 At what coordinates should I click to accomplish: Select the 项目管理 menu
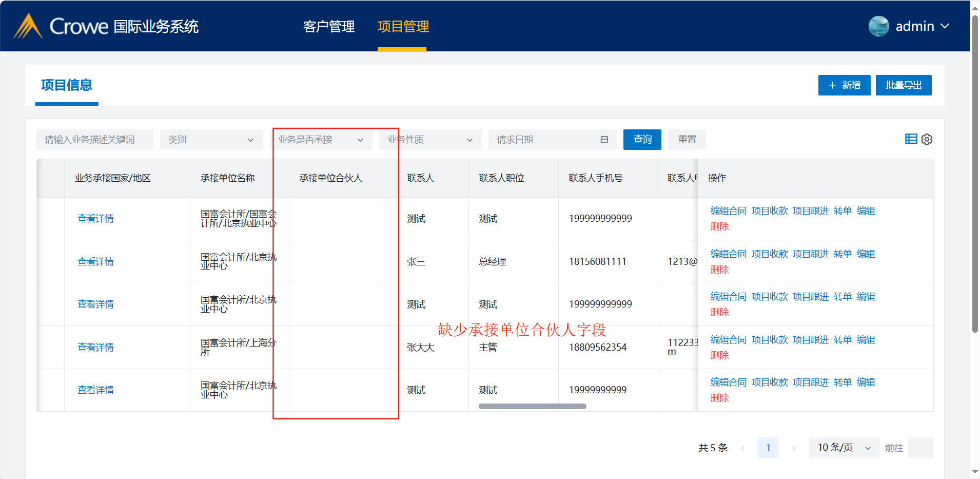tap(403, 26)
